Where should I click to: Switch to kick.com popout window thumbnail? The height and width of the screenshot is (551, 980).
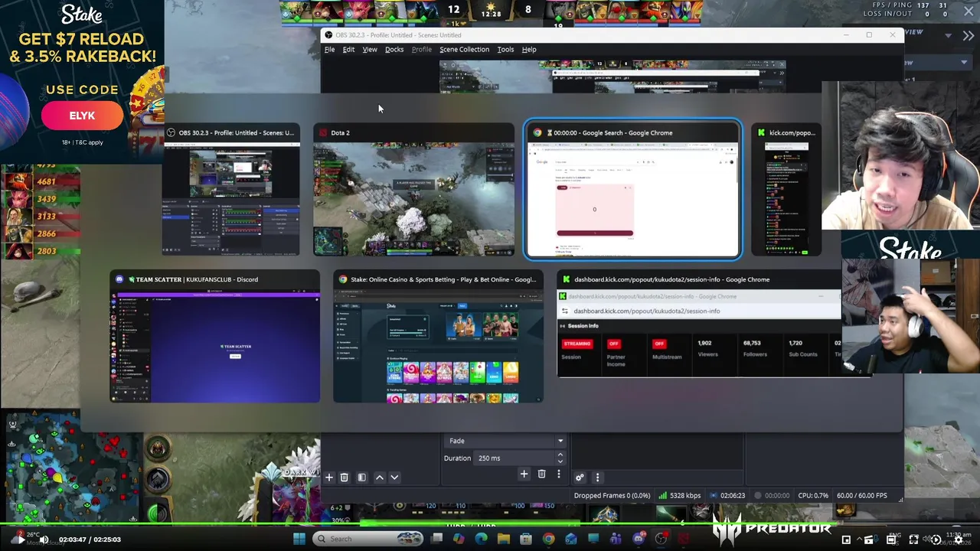[786, 189]
